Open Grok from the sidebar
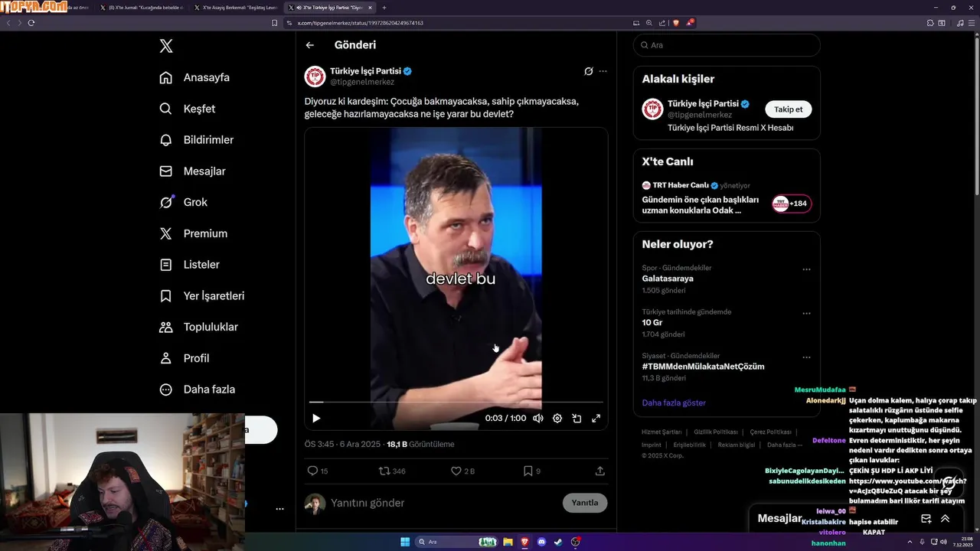Screen dimensions: 980x551 [184, 202]
